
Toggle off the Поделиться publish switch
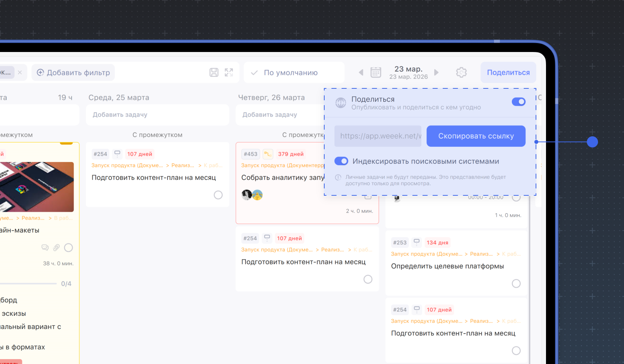519,102
